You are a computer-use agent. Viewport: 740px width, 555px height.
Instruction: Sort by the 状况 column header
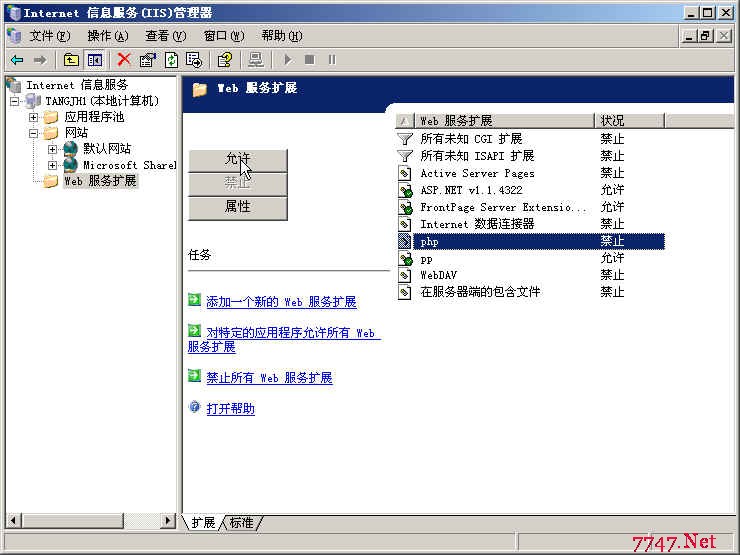629,121
